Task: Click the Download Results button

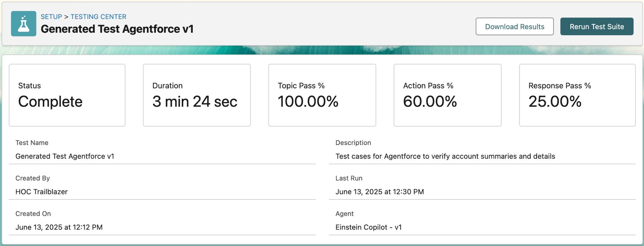Action: (515, 26)
